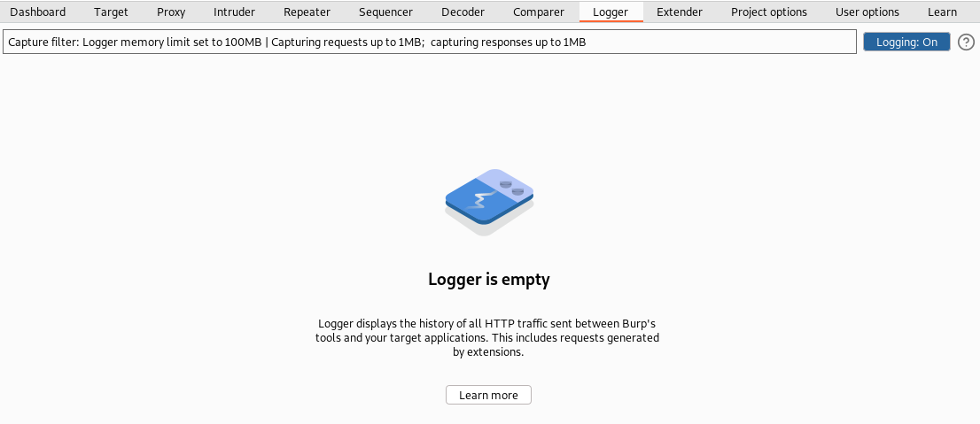The width and height of the screenshot is (980, 424).
Task: Go to the Extender tab
Action: coord(680,12)
